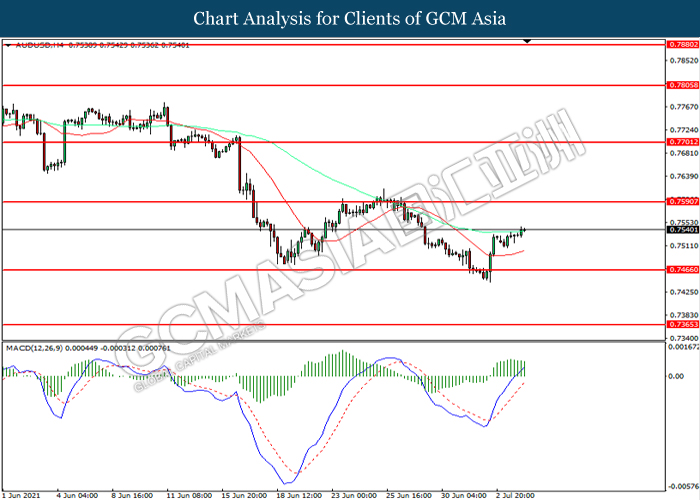The image size is (700, 500).
Task: Select the 0.78058 red price label
Action: click(683, 85)
